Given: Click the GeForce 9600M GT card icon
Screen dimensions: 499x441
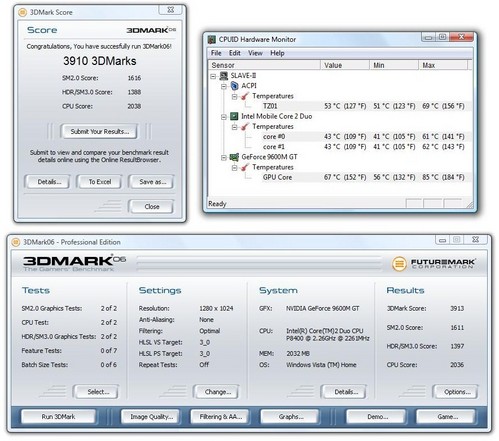Looking at the screenshot, I should point(235,157).
